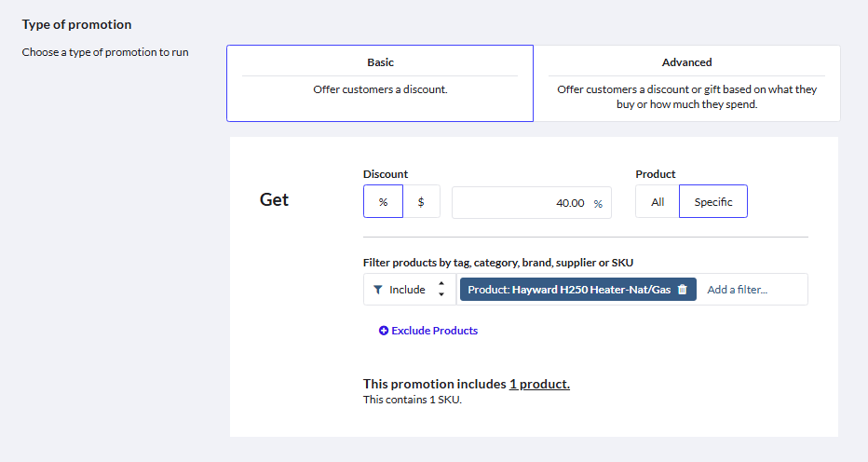Choose Specific products option
This screenshot has width=868, height=462.
click(713, 202)
